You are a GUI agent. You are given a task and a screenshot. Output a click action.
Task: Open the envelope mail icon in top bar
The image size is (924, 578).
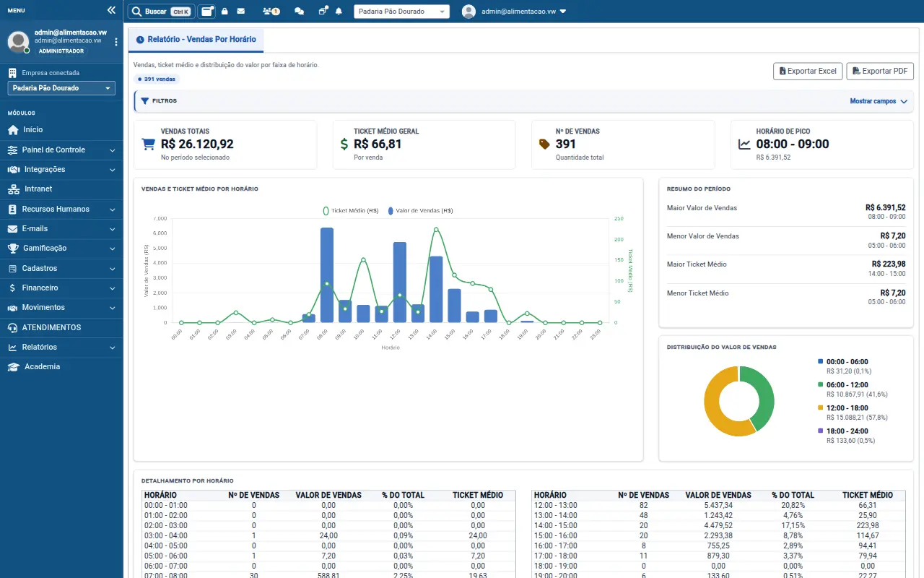(240, 12)
